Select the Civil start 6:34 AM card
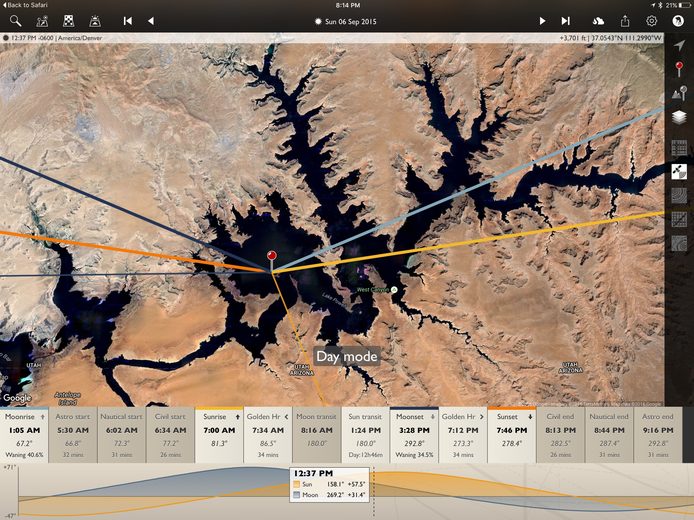Image resolution: width=694 pixels, height=520 pixels. (x=170, y=435)
